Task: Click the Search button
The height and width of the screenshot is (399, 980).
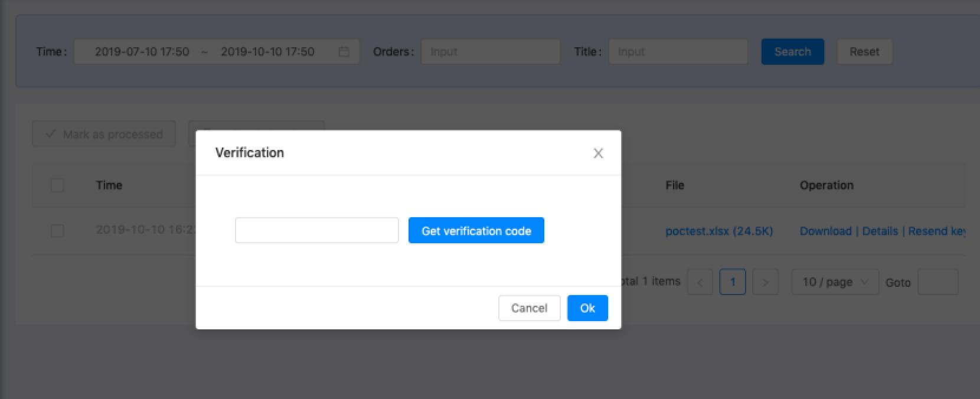Action: pos(792,52)
